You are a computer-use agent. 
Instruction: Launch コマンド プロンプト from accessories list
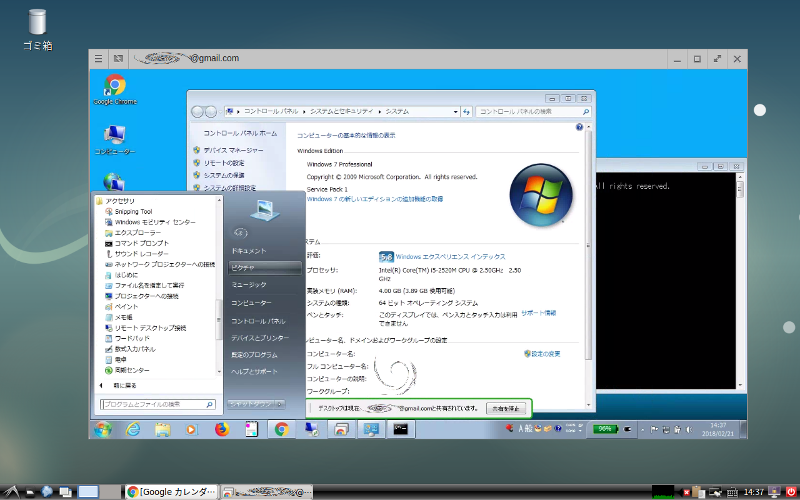pyautogui.click(x=137, y=243)
